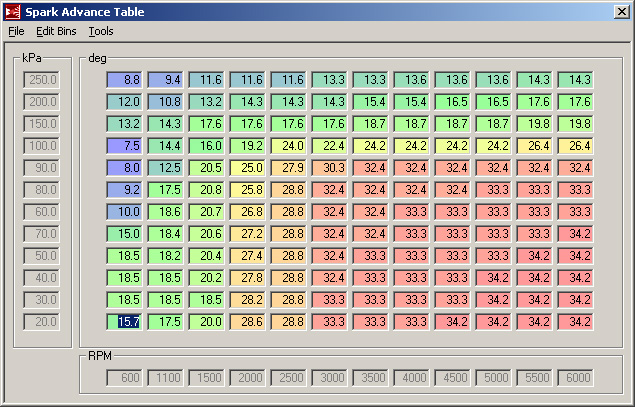Click the cell with value 30.3
The width and height of the screenshot is (635, 407).
coord(332,168)
